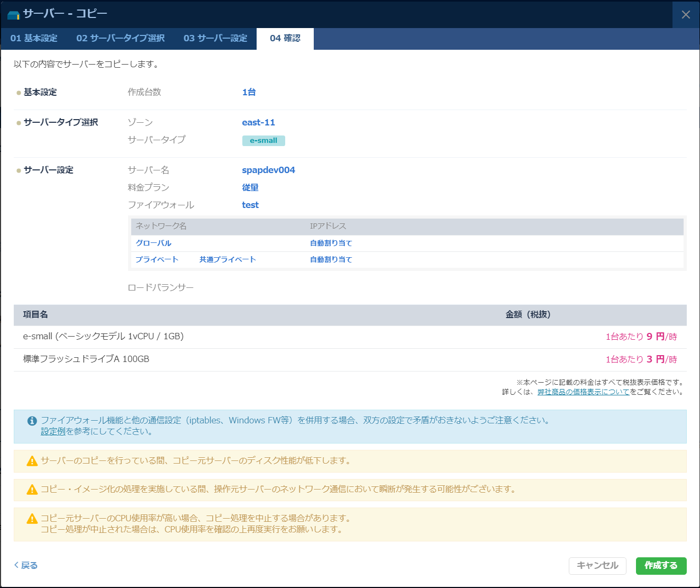Open the 設定例 reference link
700x588 pixels.
(x=53, y=431)
